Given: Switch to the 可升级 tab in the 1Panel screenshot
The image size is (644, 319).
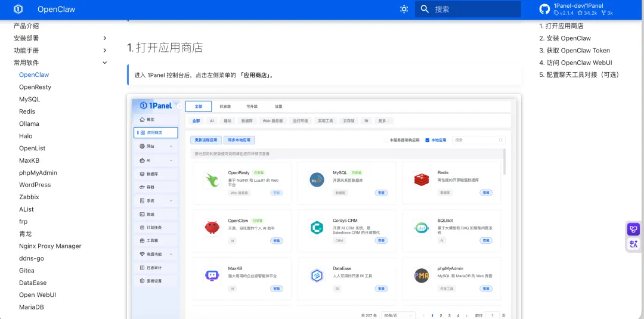Looking at the screenshot, I should pos(252,106).
